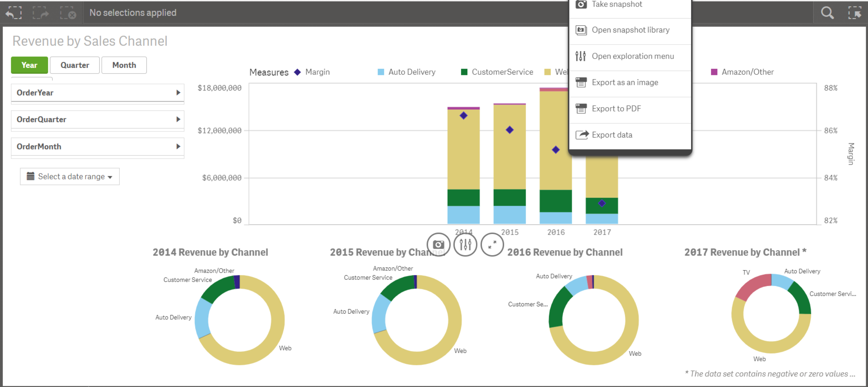Expand the OrderYear filter pane
Viewport: 868px width, 387px height.
point(98,93)
